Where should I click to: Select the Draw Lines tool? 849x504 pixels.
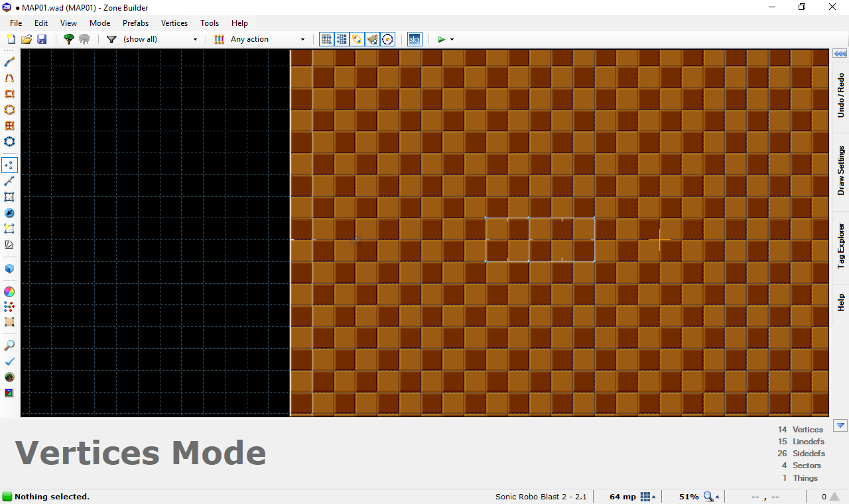9,62
